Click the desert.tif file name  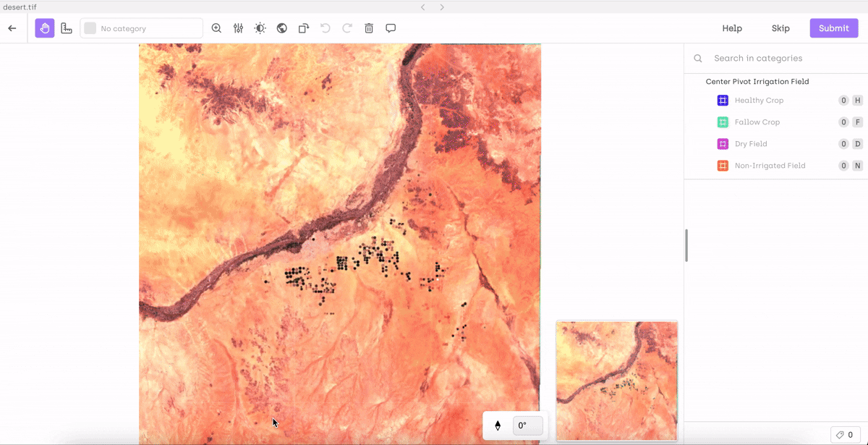click(x=19, y=7)
